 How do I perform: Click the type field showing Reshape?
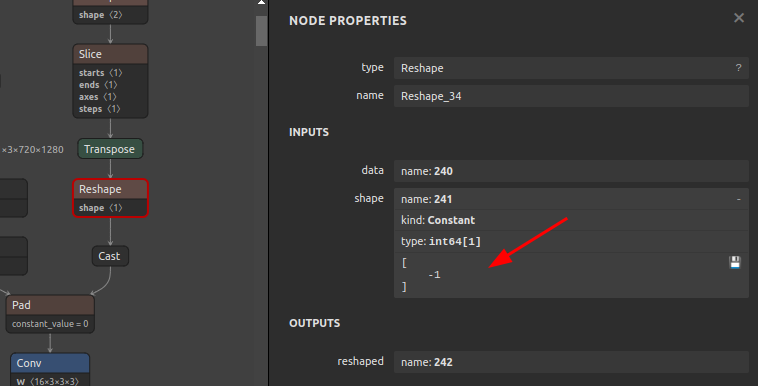coord(571,68)
